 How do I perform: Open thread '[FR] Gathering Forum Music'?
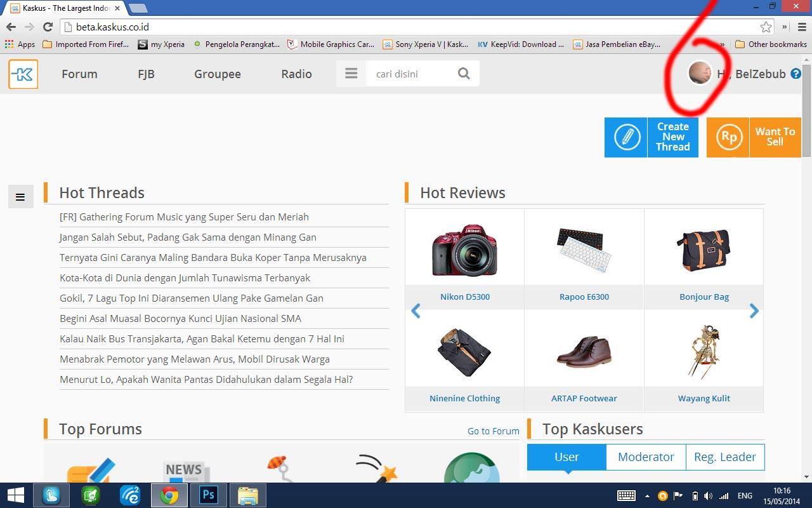(184, 217)
